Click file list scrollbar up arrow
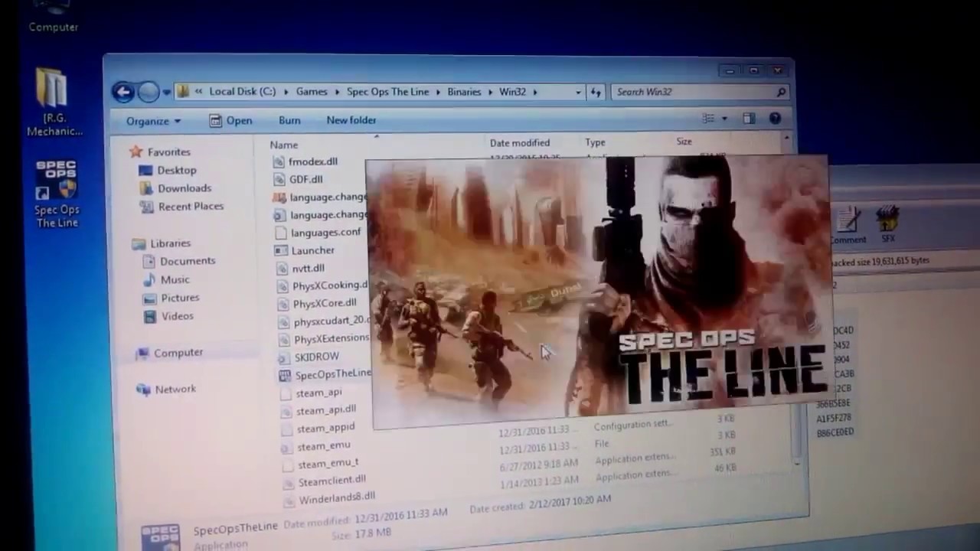 [x=786, y=139]
